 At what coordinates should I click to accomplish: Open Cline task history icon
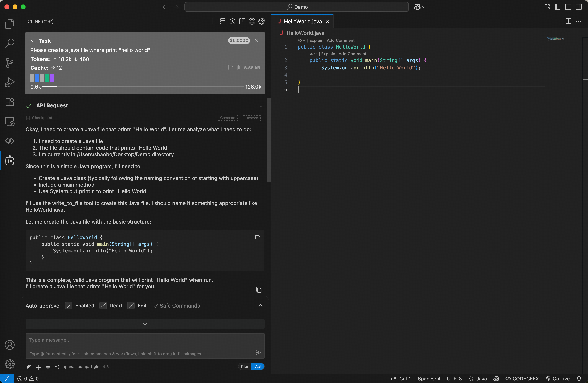[232, 21]
